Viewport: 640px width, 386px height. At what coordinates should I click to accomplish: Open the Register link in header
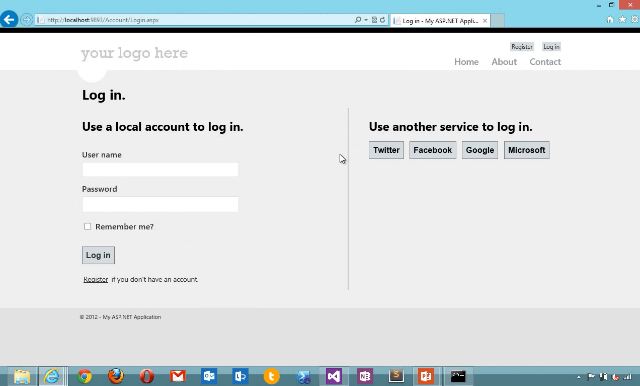tap(522, 47)
